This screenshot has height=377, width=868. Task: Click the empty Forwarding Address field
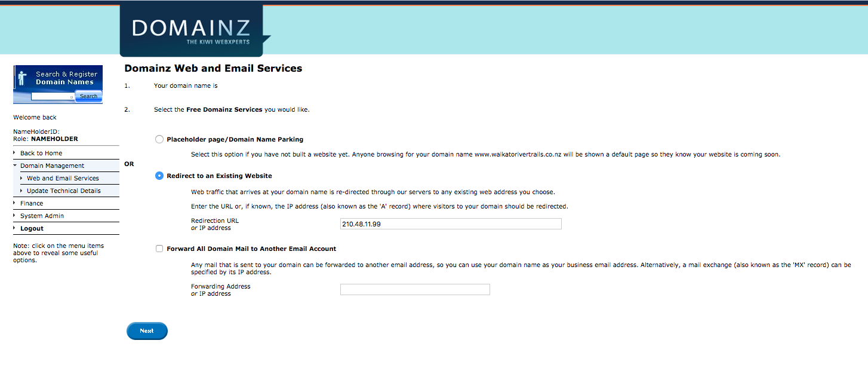(x=414, y=289)
